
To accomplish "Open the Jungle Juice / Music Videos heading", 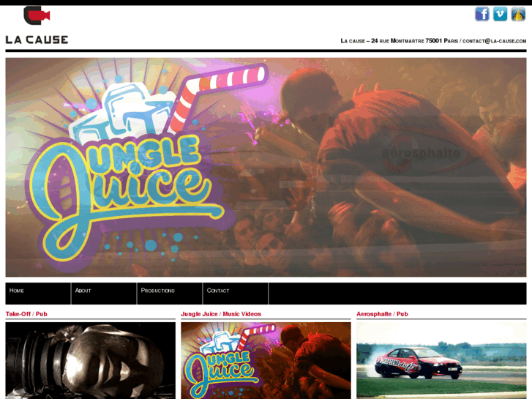I will pos(221,314).
